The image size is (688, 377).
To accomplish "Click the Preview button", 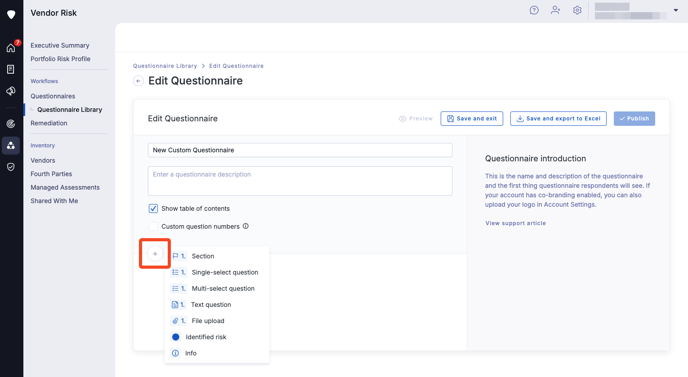I will point(416,118).
